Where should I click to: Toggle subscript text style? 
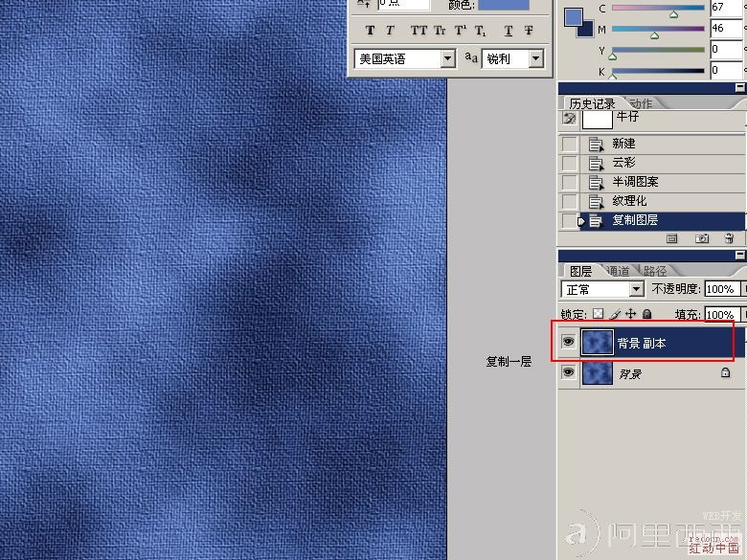[481, 31]
